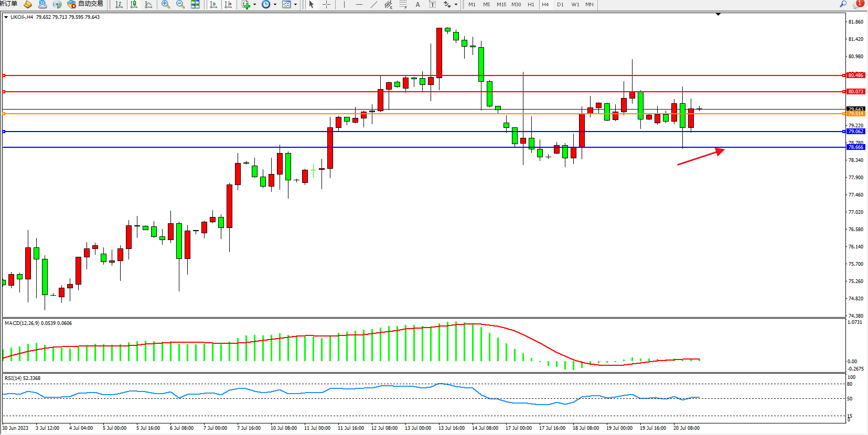
Task: Expand the chart templates dropdown arrow
Action: (x=295, y=5)
